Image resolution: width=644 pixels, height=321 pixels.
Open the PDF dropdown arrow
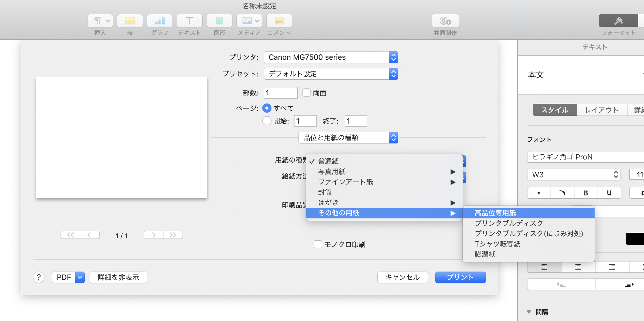80,277
